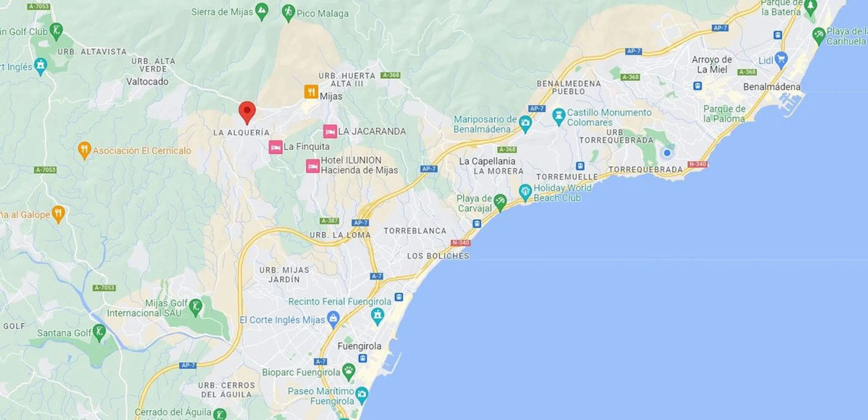Select Hotel ILUNION Hacienda de Mijas marker

click(x=313, y=166)
